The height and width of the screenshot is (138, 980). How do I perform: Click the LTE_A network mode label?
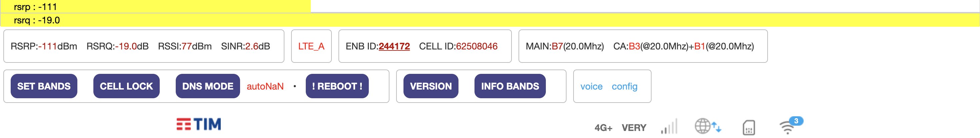tap(311, 46)
